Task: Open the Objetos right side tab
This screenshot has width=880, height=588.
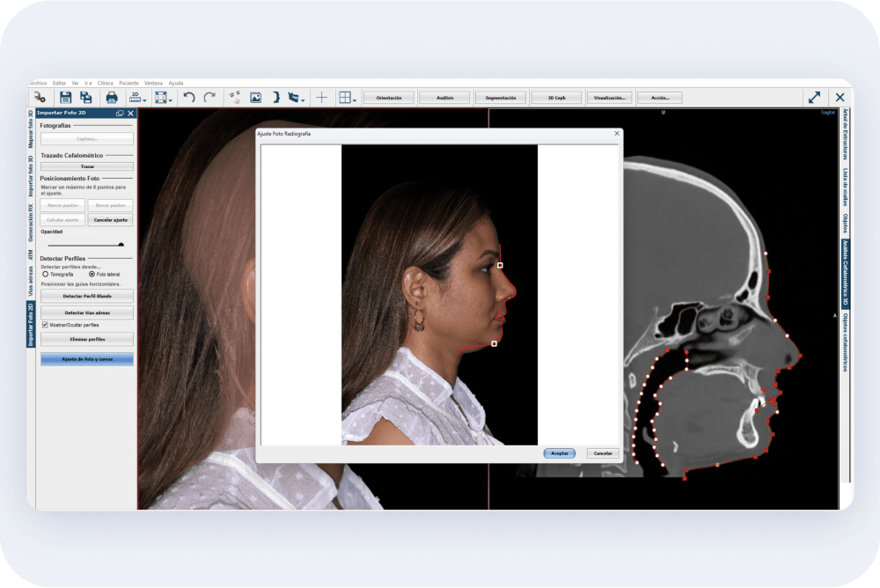Action: [x=845, y=223]
